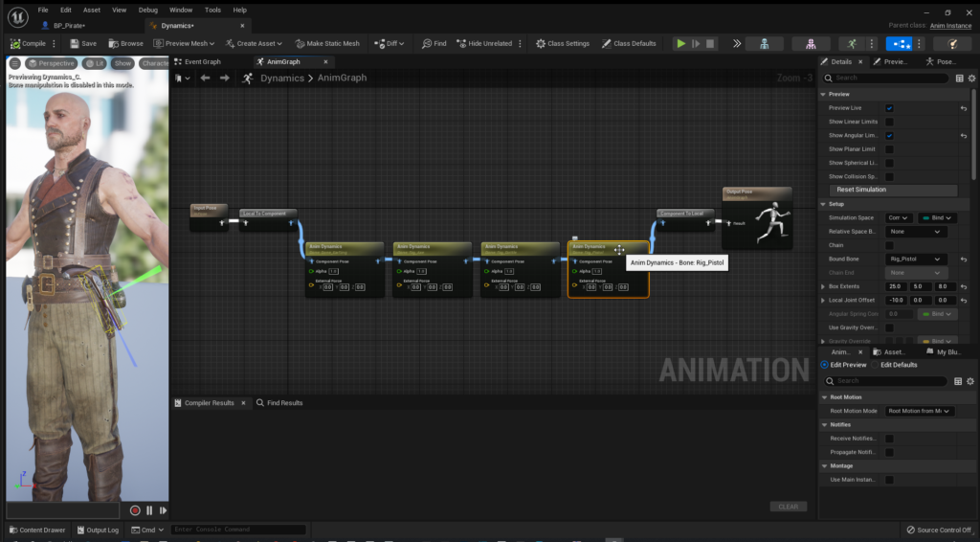Expand the Box Extents property row
The width and height of the screenshot is (980, 542).
pos(823,286)
